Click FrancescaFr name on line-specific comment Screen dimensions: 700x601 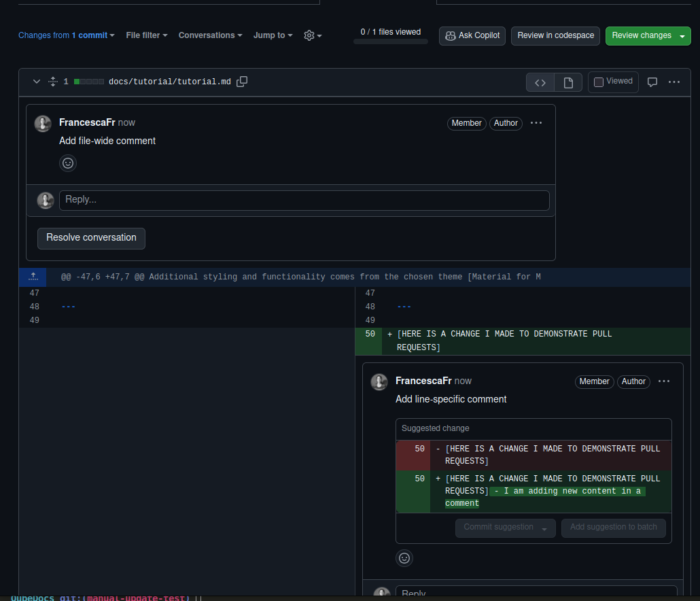click(423, 381)
